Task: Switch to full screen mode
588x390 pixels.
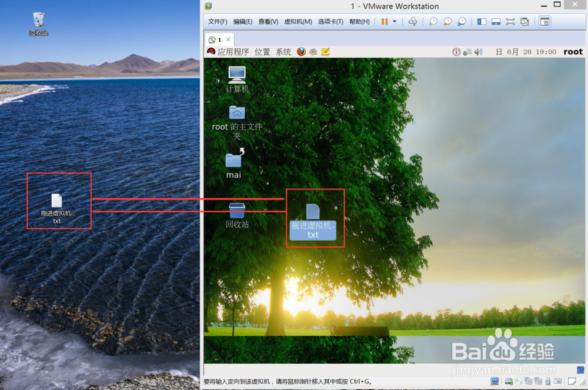Action: click(x=510, y=21)
